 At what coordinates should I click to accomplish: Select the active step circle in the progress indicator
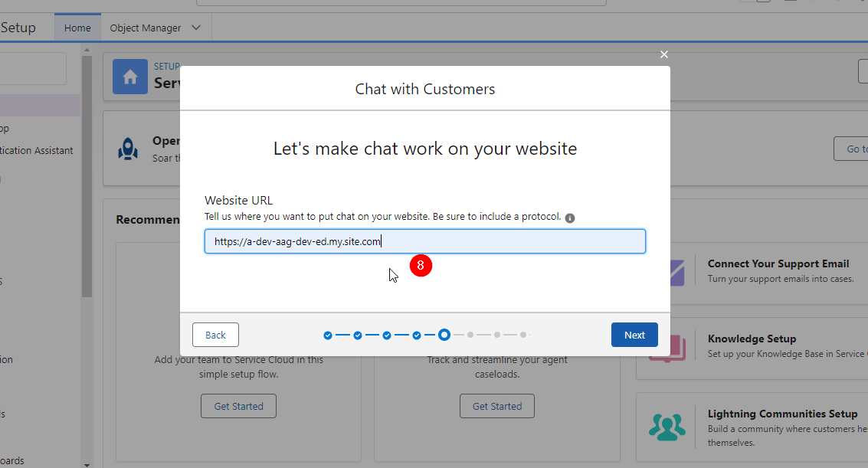(444, 335)
